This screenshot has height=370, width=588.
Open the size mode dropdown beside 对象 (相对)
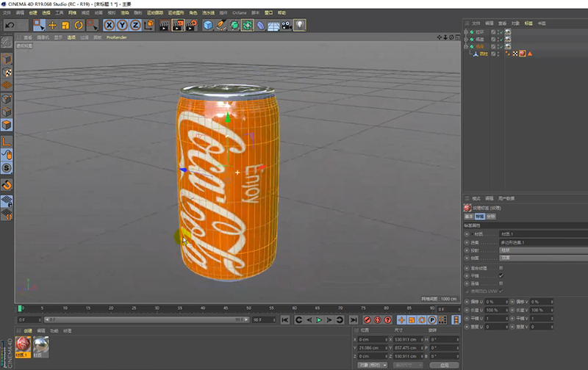click(x=408, y=365)
